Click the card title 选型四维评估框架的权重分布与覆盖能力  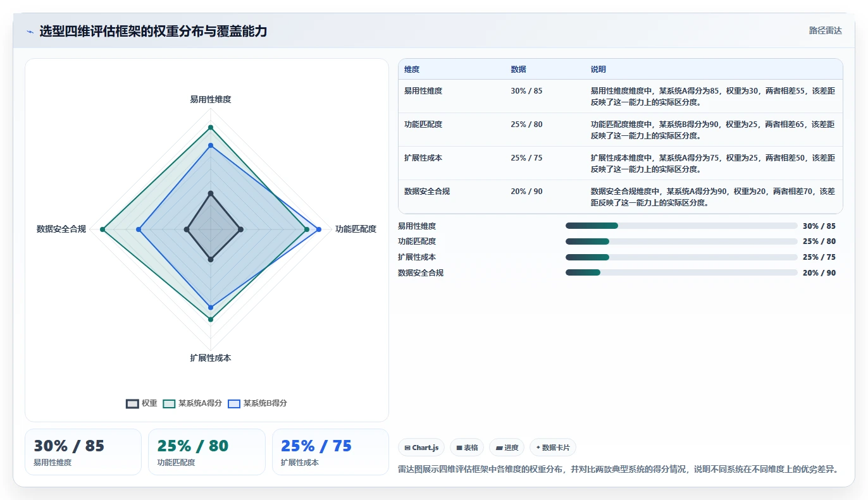click(153, 31)
